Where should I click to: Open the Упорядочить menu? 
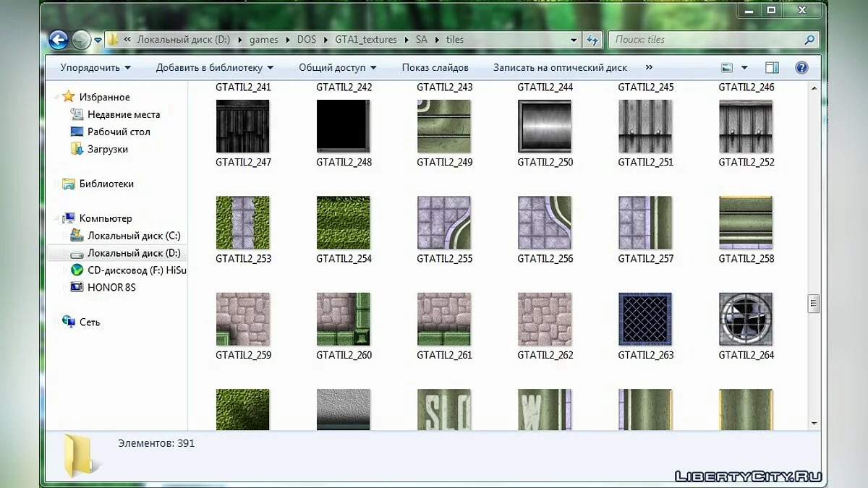pyautogui.click(x=95, y=67)
